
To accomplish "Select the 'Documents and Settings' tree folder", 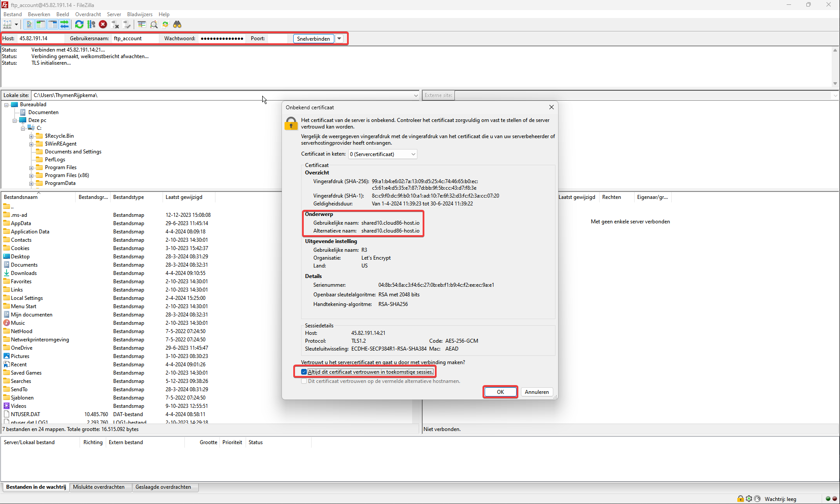I will (73, 152).
